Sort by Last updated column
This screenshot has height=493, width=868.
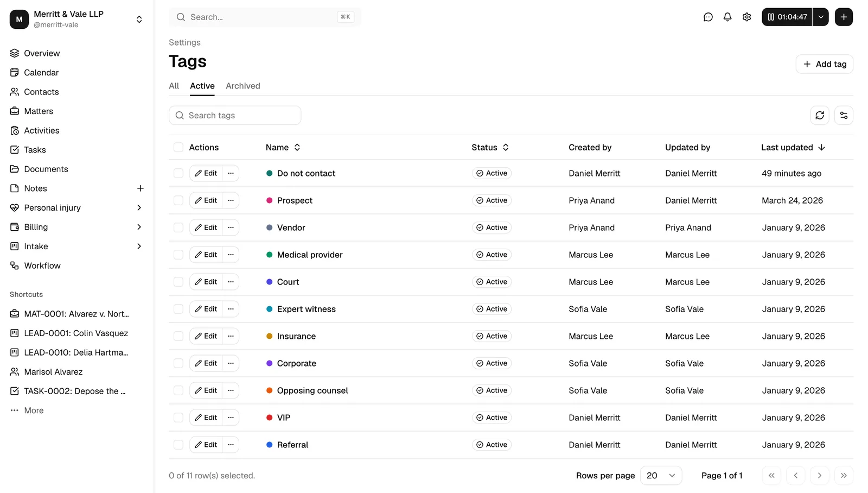(x=793, y=147)
